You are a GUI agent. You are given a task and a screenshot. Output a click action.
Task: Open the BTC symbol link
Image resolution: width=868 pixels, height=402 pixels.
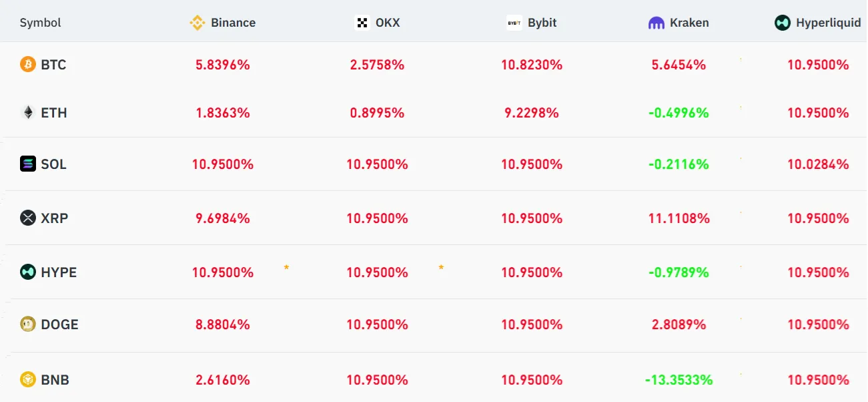pyautogui.click(x=53, y=65)
